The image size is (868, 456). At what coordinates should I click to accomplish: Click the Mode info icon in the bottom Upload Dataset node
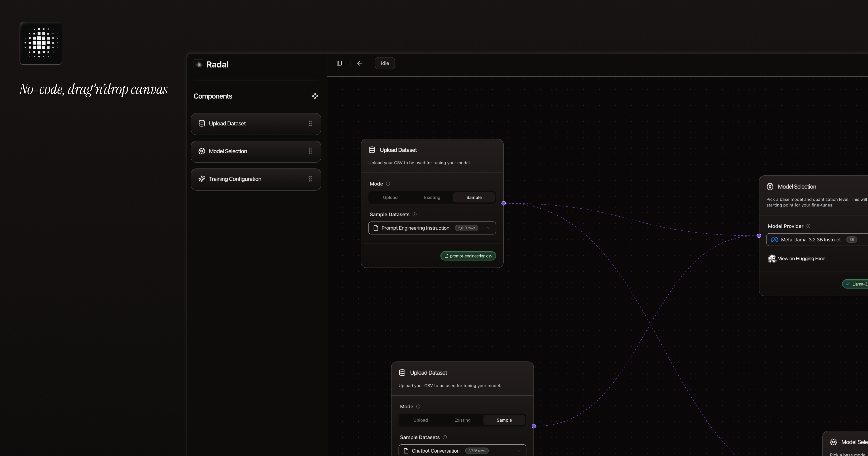(x=418, y=407)
